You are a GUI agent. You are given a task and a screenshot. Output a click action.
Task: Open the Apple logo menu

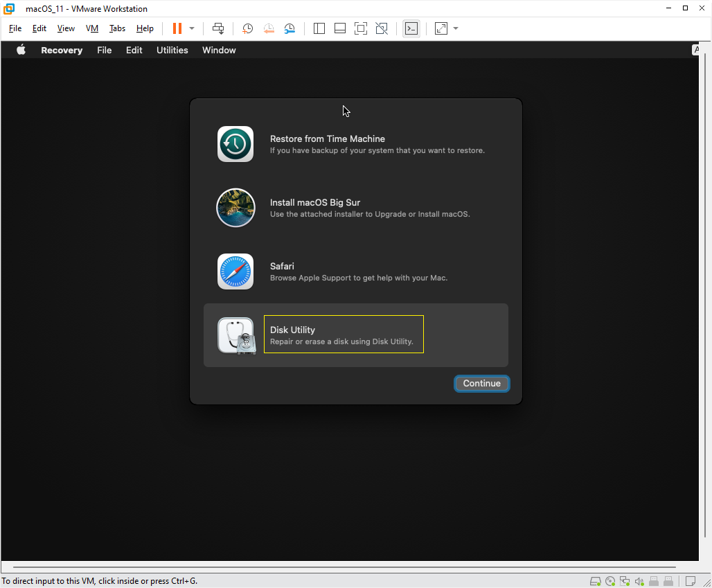click(21, 50)
